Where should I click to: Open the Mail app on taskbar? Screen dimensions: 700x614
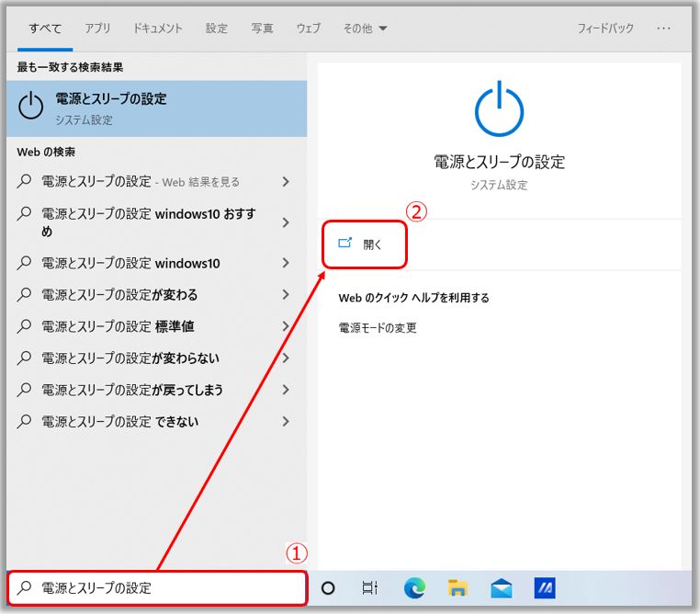click(x=502, y=588)
